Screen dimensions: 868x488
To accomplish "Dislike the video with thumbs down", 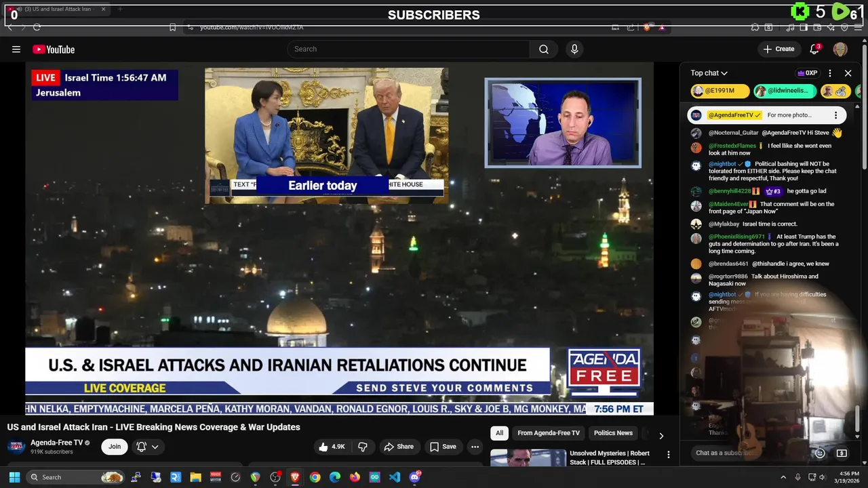I will pyautogui.click(x=363, y=447).
